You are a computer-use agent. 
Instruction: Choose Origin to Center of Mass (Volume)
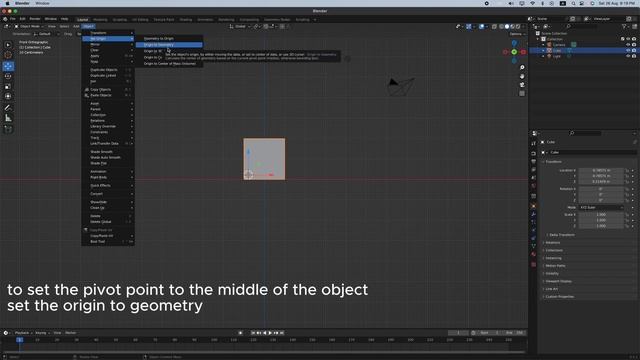click(169, 64)
